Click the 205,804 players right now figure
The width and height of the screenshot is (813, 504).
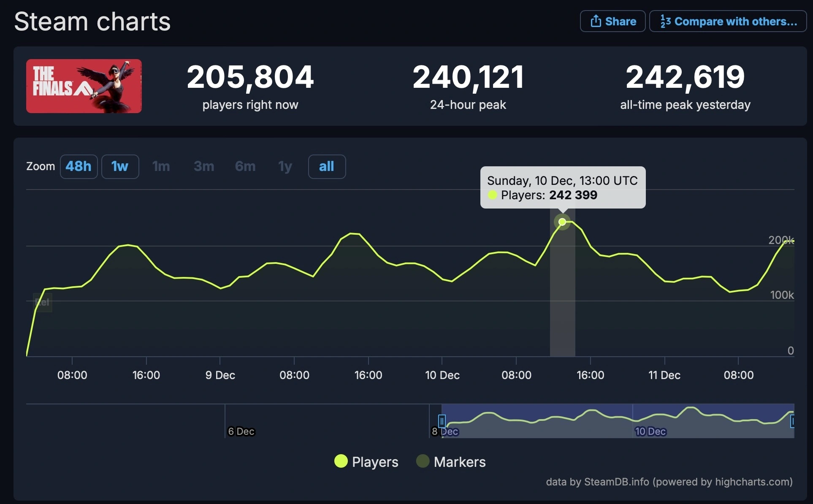click(250, 77)
